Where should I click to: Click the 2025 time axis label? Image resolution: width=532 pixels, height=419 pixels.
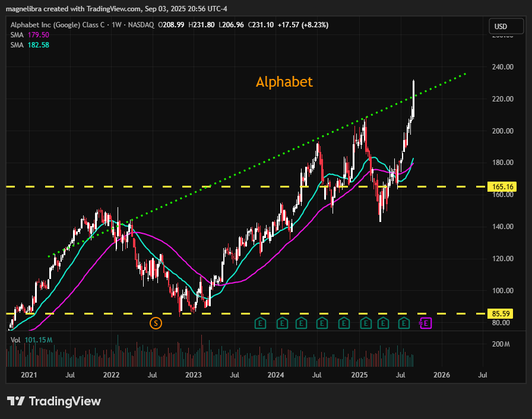[359, 375]
